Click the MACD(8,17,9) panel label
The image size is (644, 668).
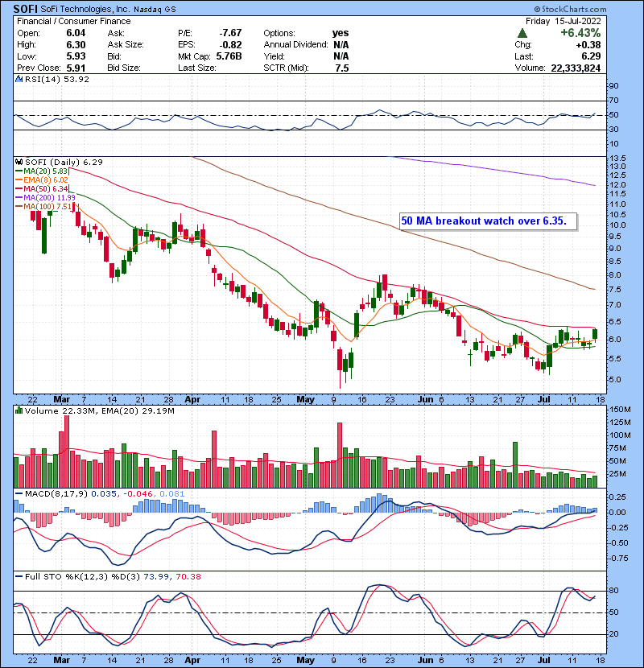click(x=56, y=494)
